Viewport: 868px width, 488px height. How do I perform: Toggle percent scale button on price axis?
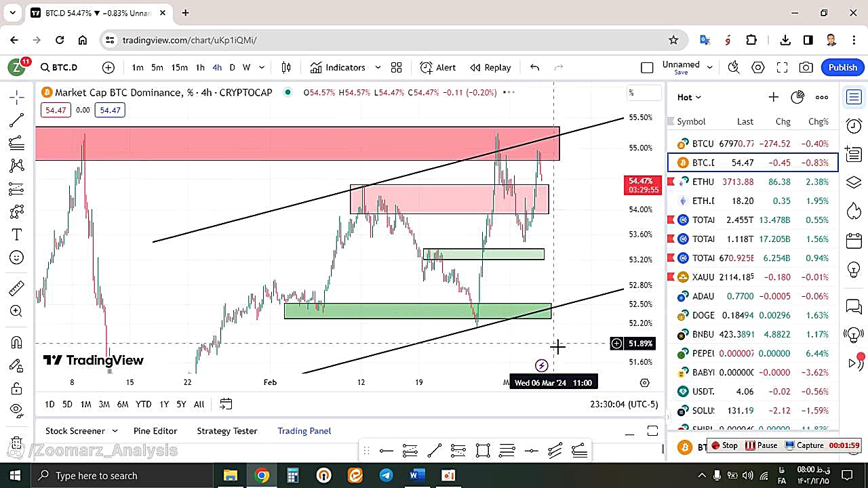coord(644,93)
